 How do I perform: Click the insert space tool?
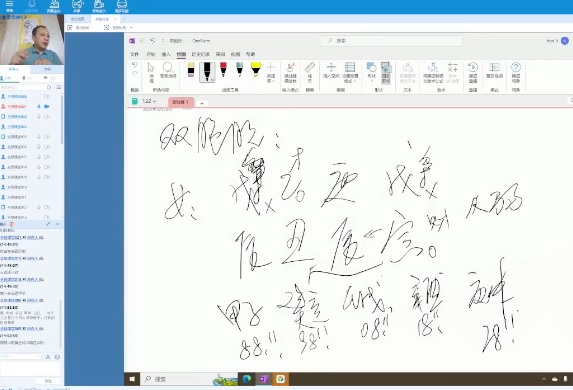tap(331, 71)
